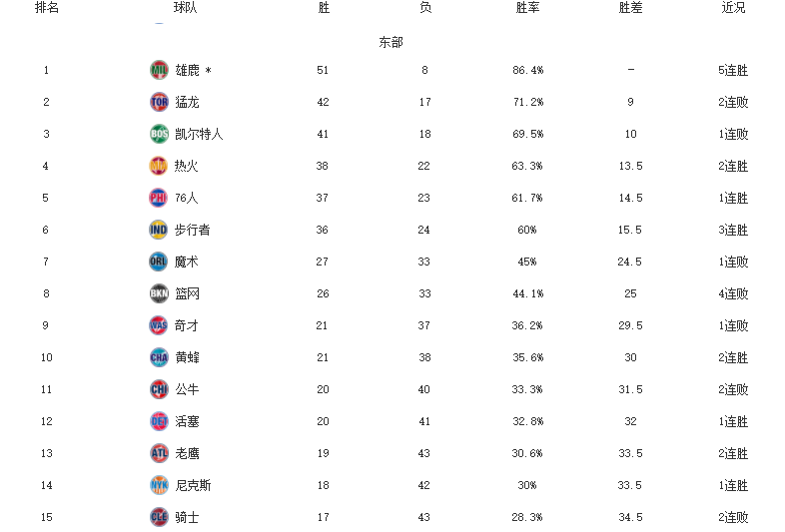Select the Brooklyn Nets BKN logo

159,293
